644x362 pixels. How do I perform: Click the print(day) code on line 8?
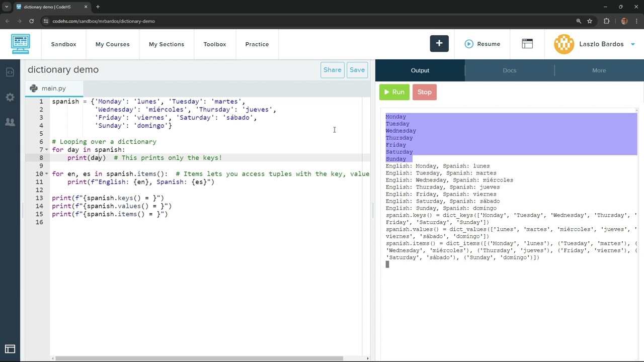coord(87,158)
